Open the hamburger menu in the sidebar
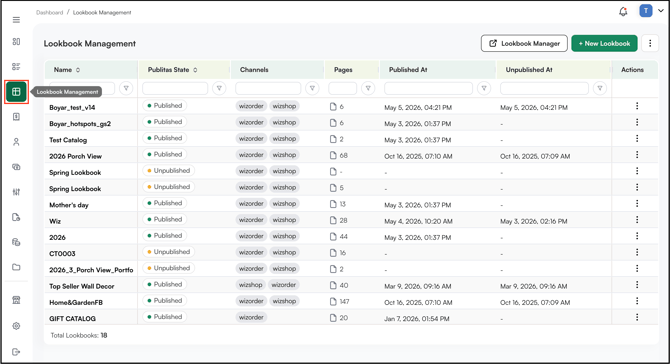Image resolution: width=670 pixels, height=364 pixels. point(16,20)
